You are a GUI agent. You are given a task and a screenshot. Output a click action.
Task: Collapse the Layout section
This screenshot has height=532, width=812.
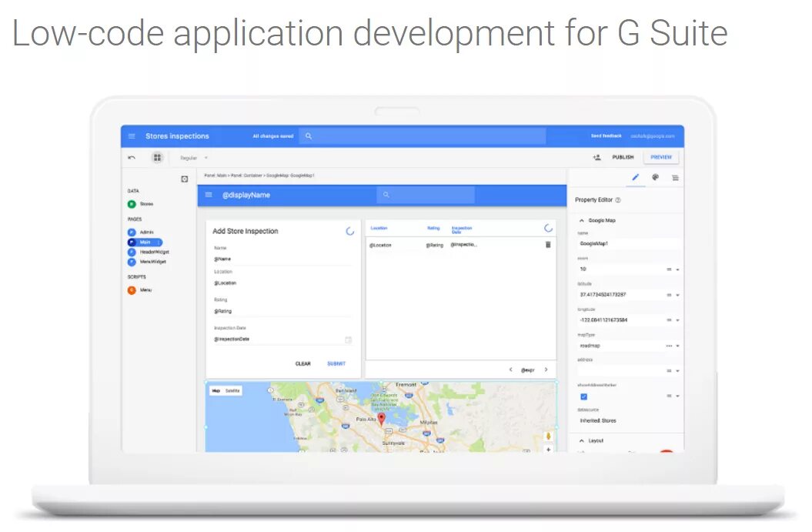[582, 441]
